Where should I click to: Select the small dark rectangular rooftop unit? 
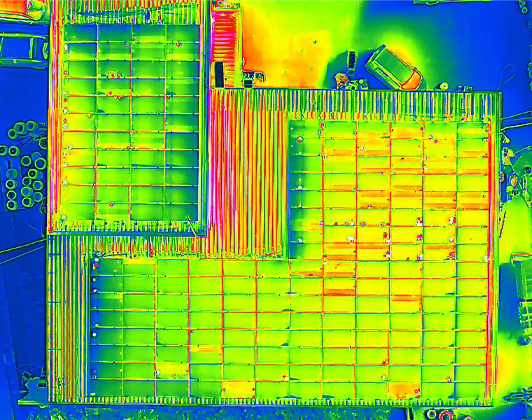(218, 75)
